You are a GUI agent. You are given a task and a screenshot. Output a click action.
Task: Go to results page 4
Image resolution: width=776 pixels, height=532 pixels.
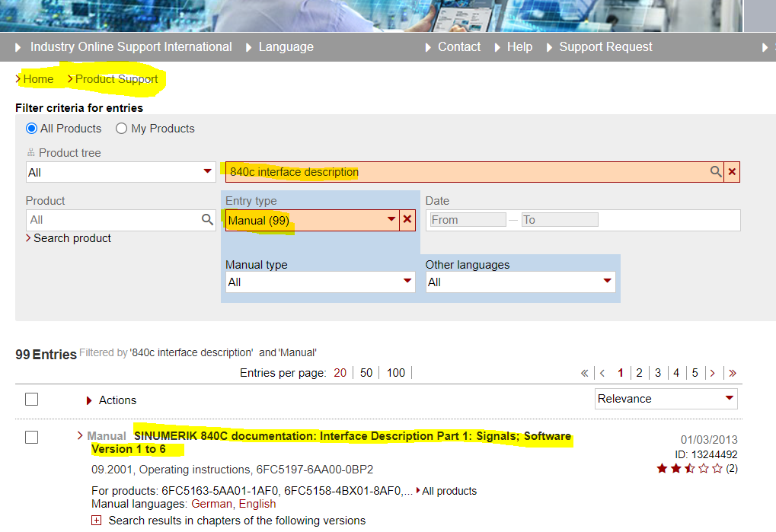coord(676,373)
